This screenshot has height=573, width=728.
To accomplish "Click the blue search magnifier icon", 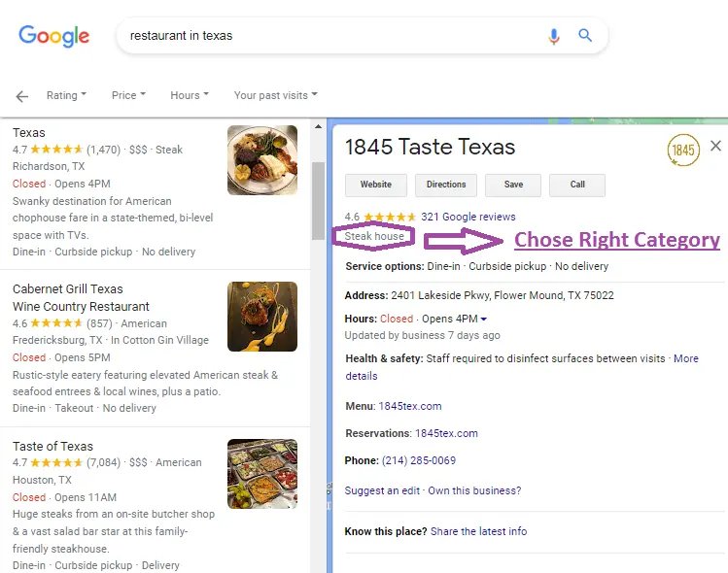I will pyautogui.click(x=585, y=35).
